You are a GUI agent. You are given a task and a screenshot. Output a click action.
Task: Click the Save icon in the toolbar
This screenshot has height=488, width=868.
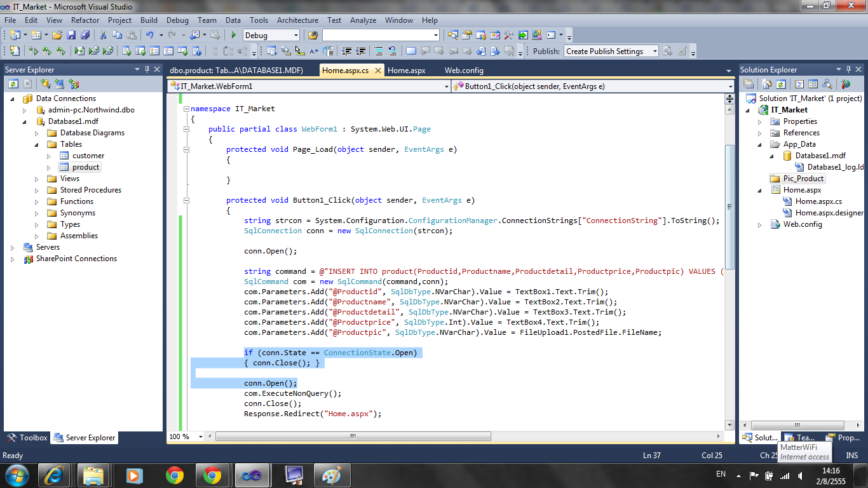71,35
